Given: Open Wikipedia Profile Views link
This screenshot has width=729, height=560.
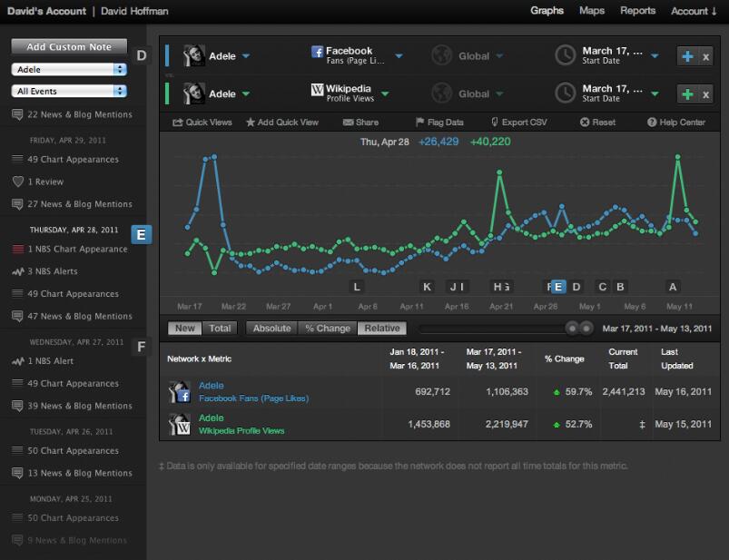Looking at the screenshot, I should tap(241, 431).
